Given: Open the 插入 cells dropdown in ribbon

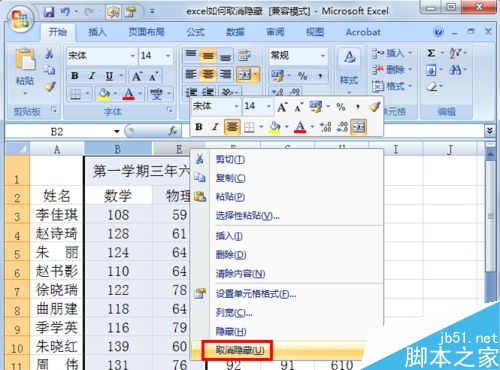Looking at the screenshot, I should pyautogui.click(x=392, y=53).
